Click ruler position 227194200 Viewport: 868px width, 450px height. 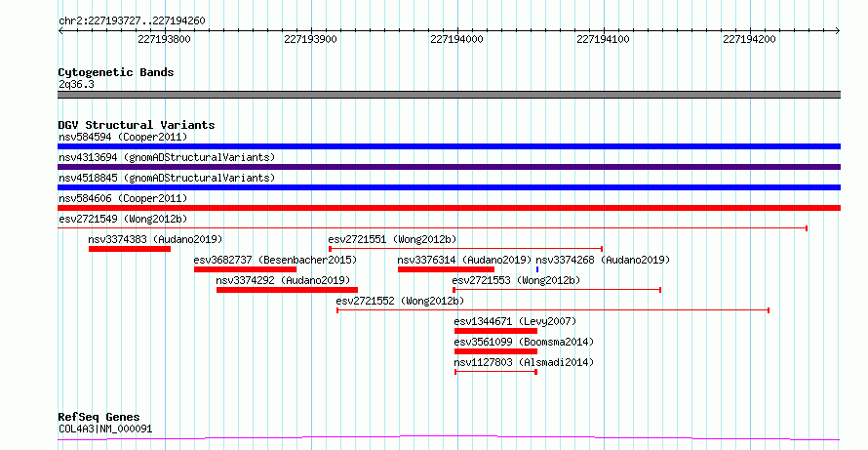750,39
